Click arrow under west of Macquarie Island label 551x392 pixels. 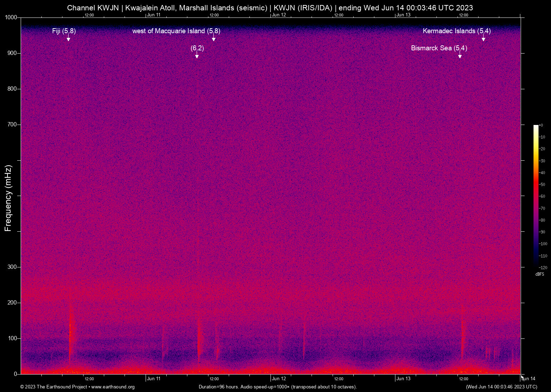[x=213, y=39]
